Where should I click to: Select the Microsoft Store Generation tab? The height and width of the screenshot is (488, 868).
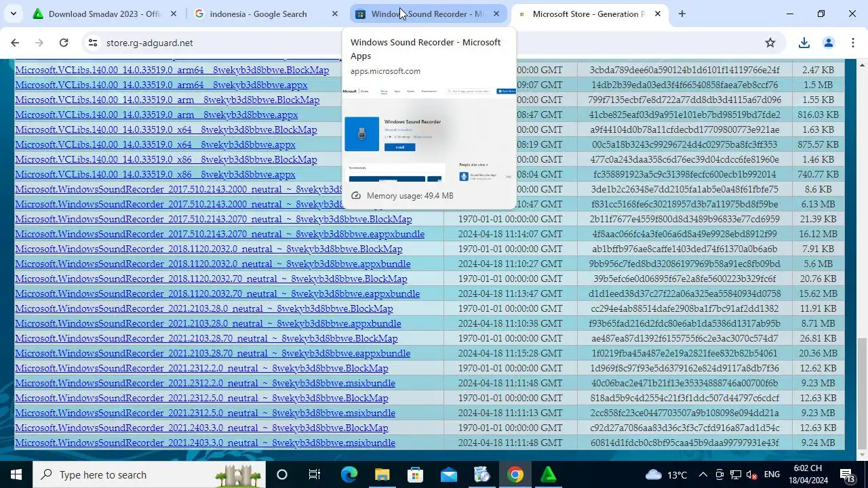click(x=589, y=14)
